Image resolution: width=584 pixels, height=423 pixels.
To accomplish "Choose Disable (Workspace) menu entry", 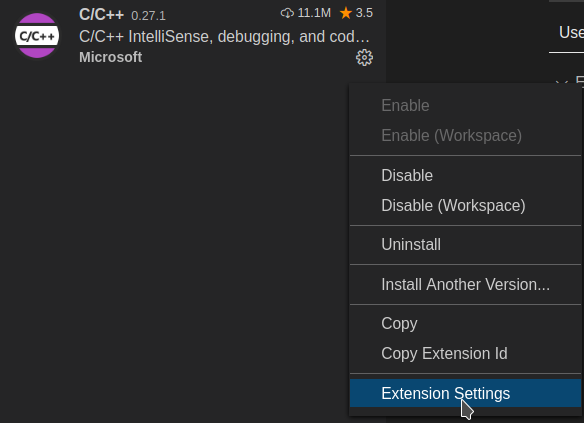I will [x=465, y=206].
